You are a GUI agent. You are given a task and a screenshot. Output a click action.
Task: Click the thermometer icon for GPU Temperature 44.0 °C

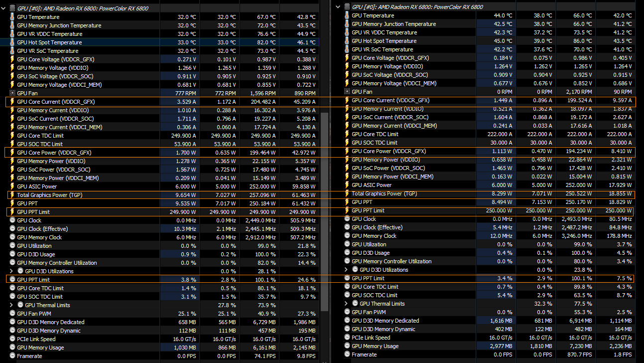click(x=347, y=15)
